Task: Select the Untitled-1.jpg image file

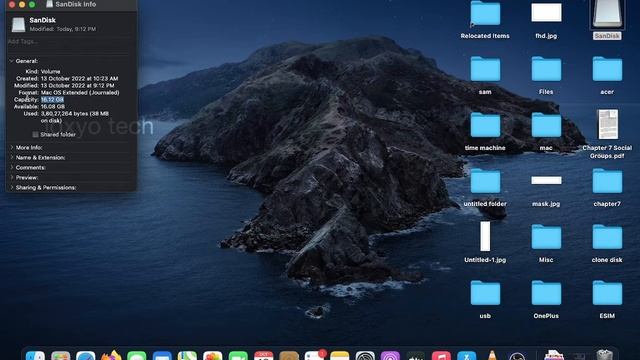Action: 485,236
